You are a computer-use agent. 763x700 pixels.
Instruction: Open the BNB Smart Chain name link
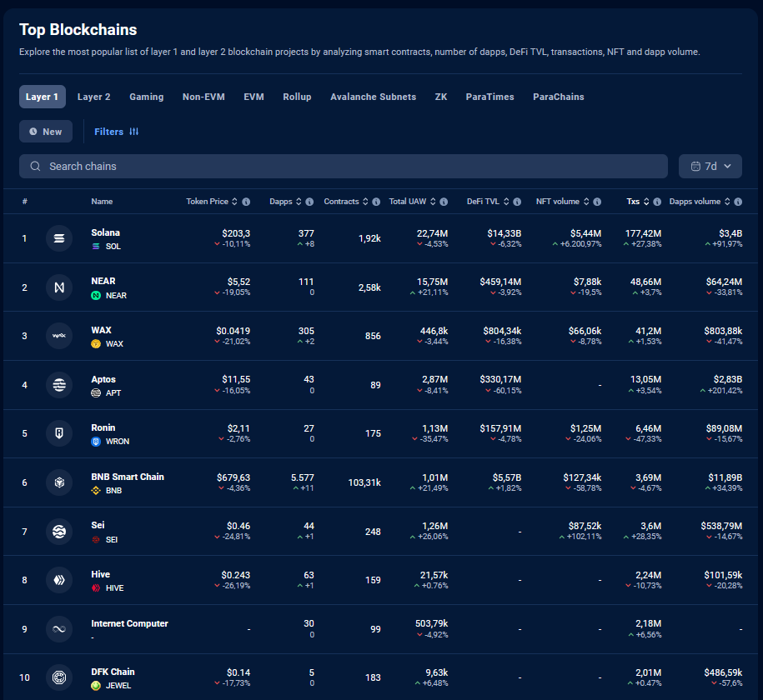point(128,477)
